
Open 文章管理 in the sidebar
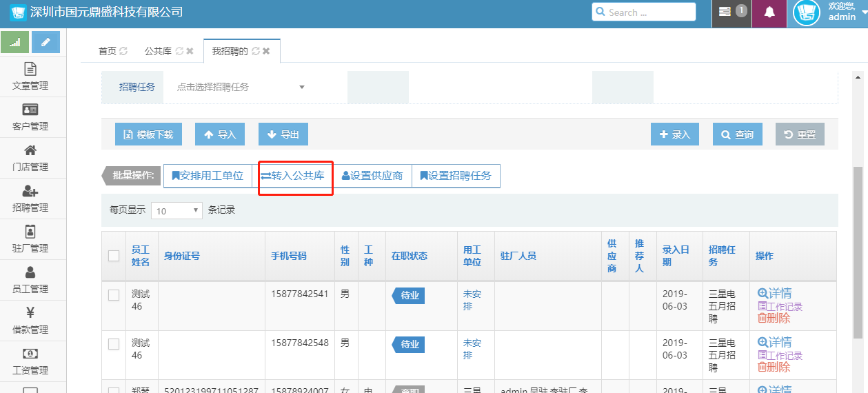[x=30, y=77]
